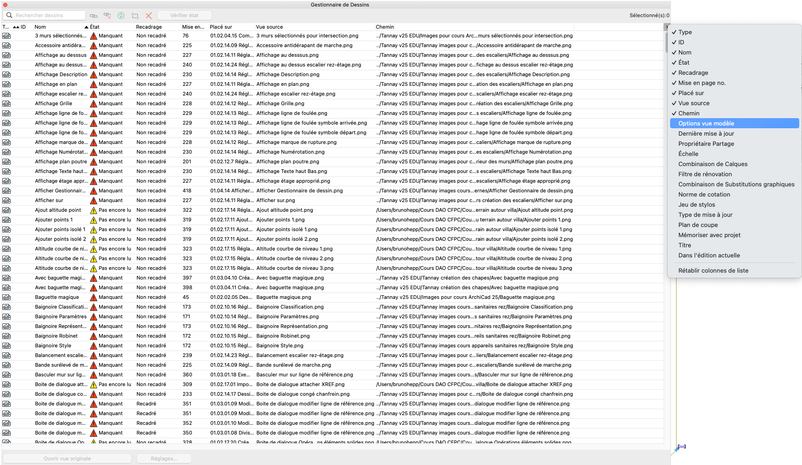The image size is (802, 465).
Task: Choose 'Combinaison de Substitutions graphiques' entry
Action: [734, 184]
